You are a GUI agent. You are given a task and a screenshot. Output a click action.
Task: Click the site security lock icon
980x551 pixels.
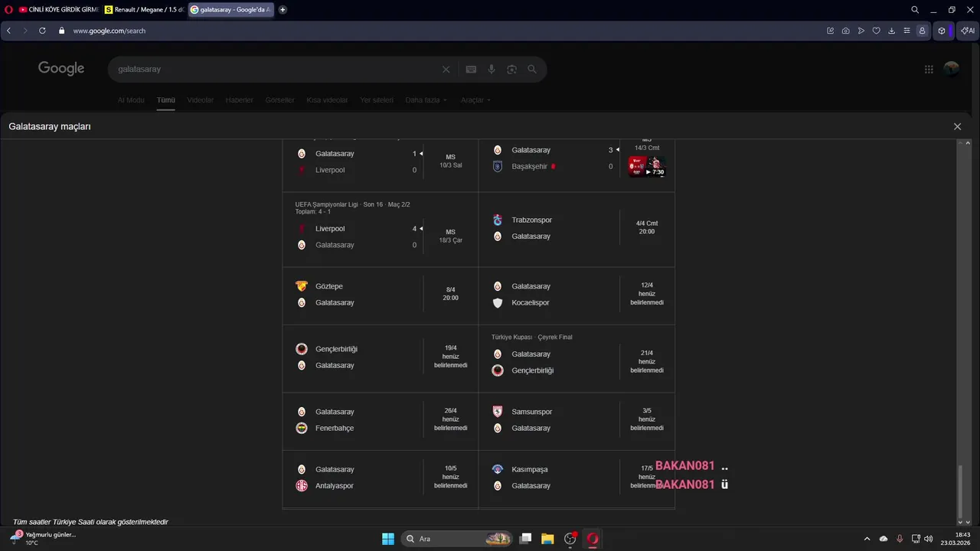(62, 31)
